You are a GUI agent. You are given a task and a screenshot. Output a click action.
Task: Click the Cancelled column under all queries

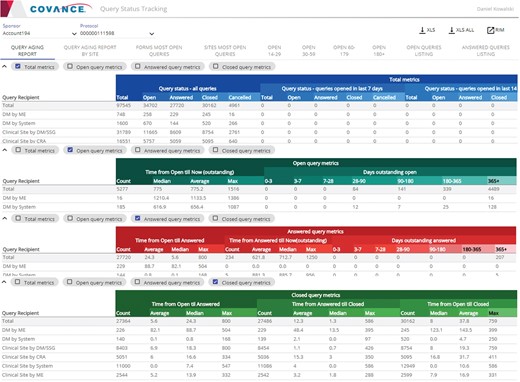point(240,97)
